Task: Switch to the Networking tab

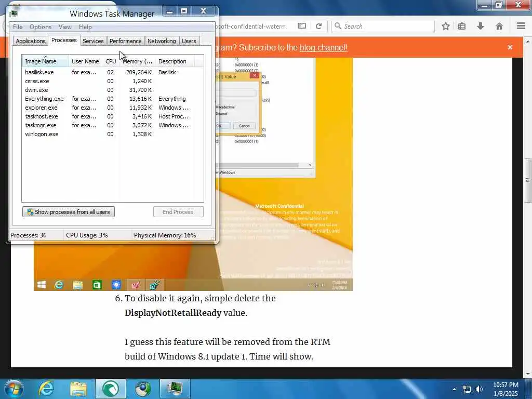Action: [x=162, y=41]
